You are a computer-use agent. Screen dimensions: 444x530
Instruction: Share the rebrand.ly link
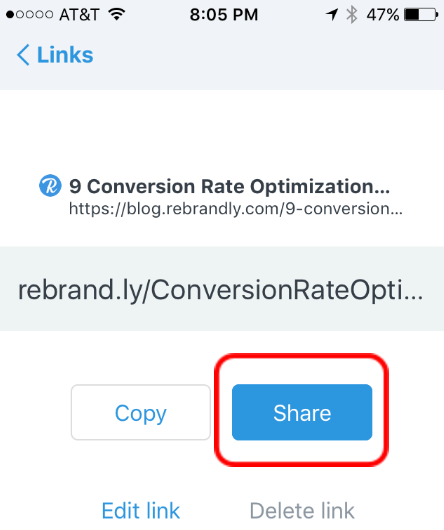coord(302,412)
